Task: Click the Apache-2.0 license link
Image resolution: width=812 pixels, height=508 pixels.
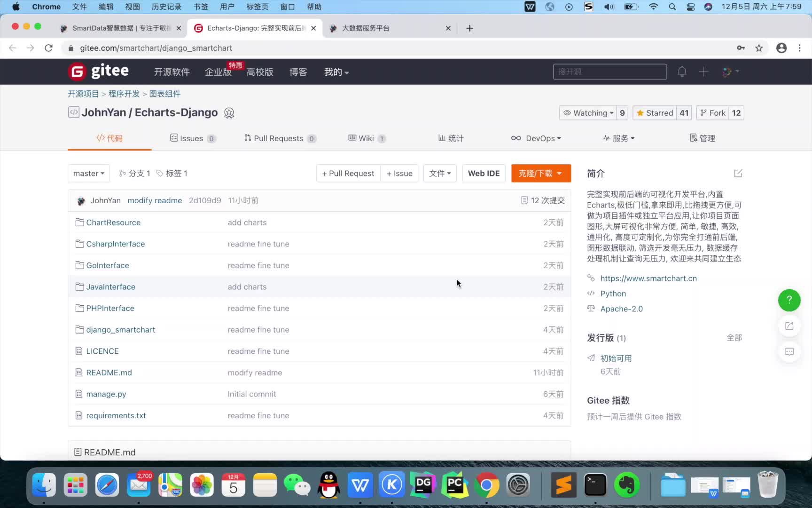Action: click(621, 309)
